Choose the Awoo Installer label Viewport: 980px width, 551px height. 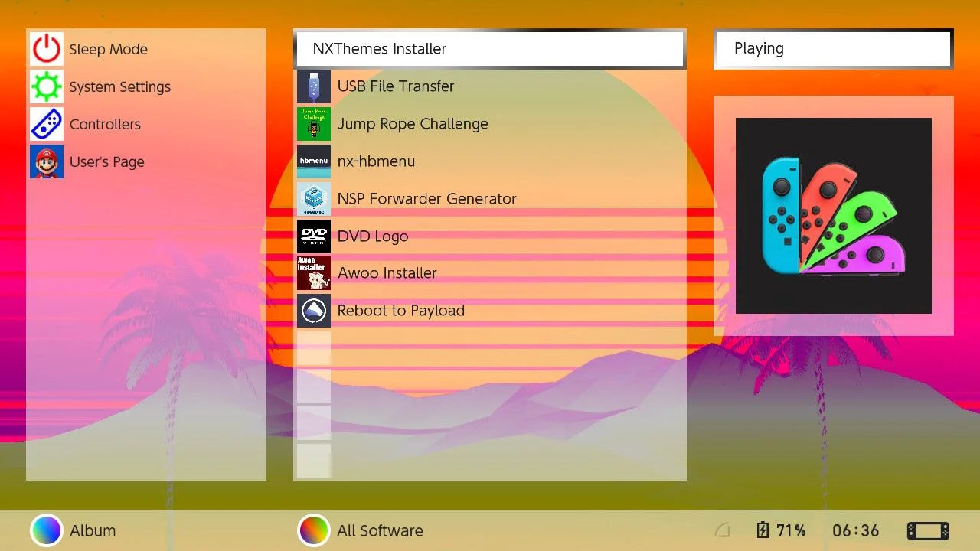pyautogui.click(x=387, y=273)
